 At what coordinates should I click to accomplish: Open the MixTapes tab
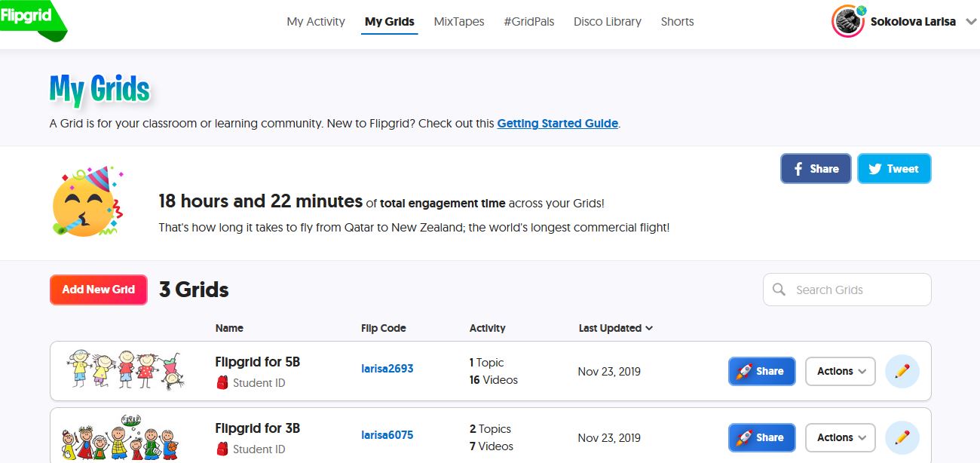[459, 22]
